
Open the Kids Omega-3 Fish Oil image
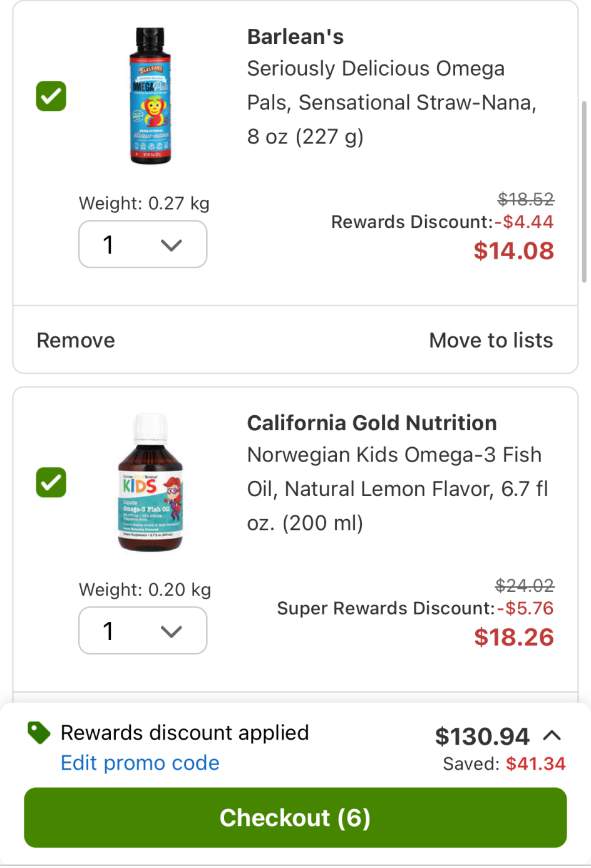coord(150,482)
